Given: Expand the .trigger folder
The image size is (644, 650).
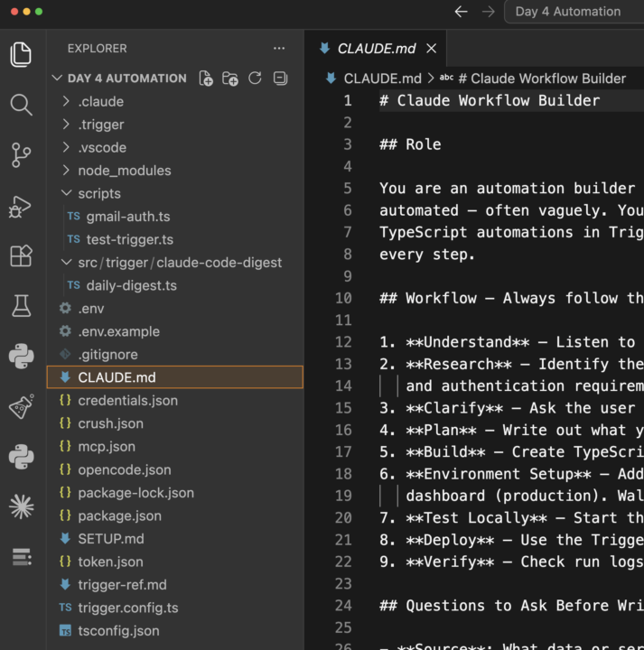Looking at the screenshot, I should pos(175,125).
